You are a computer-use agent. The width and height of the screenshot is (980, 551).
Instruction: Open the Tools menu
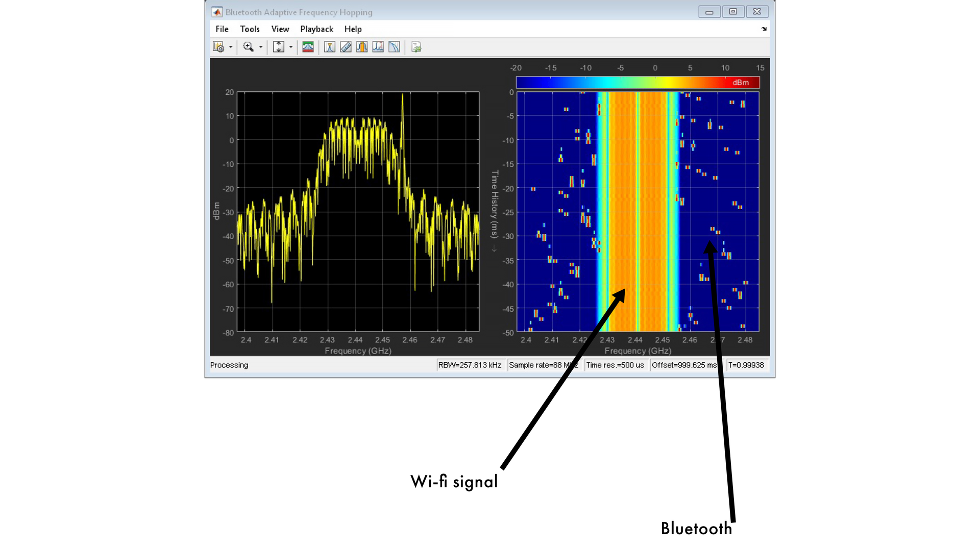250,29
